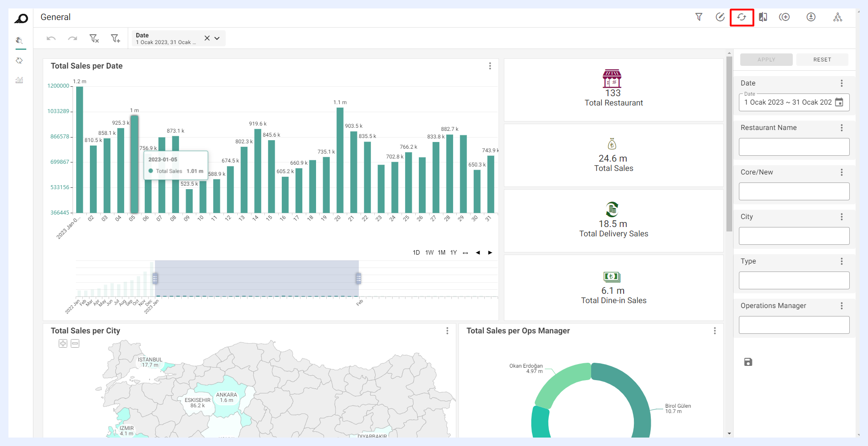868x446 pixels.
Task: Open Date filter options menu
Action: coord(842,83)
